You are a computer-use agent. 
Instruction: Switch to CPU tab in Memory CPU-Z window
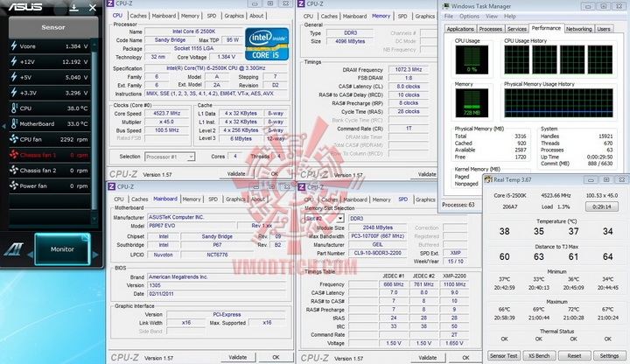point(309,16)
